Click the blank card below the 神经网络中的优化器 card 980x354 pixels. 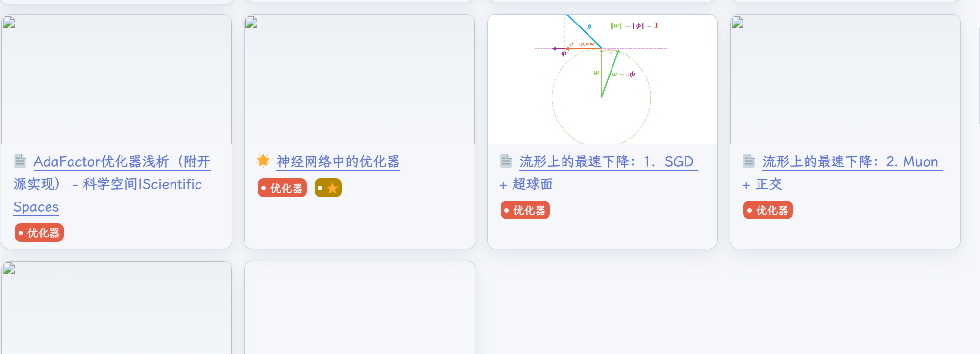point(360,309)
